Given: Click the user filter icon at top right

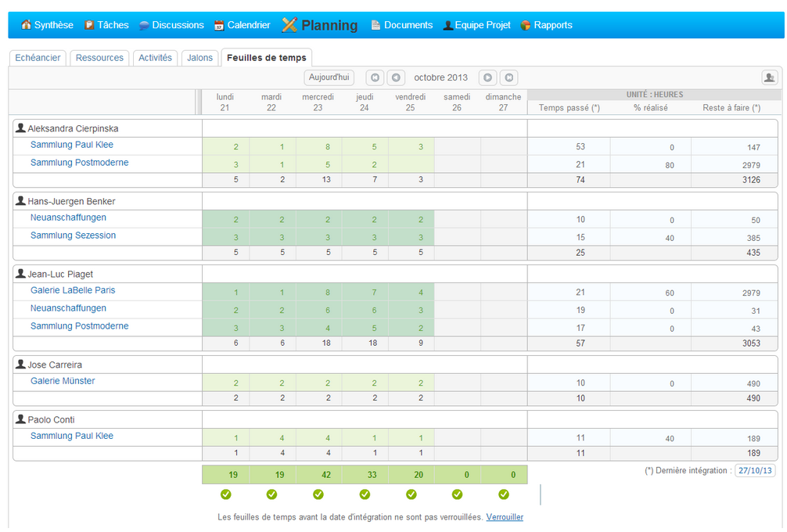Looking at the screenshot, I should click(770, 77).
